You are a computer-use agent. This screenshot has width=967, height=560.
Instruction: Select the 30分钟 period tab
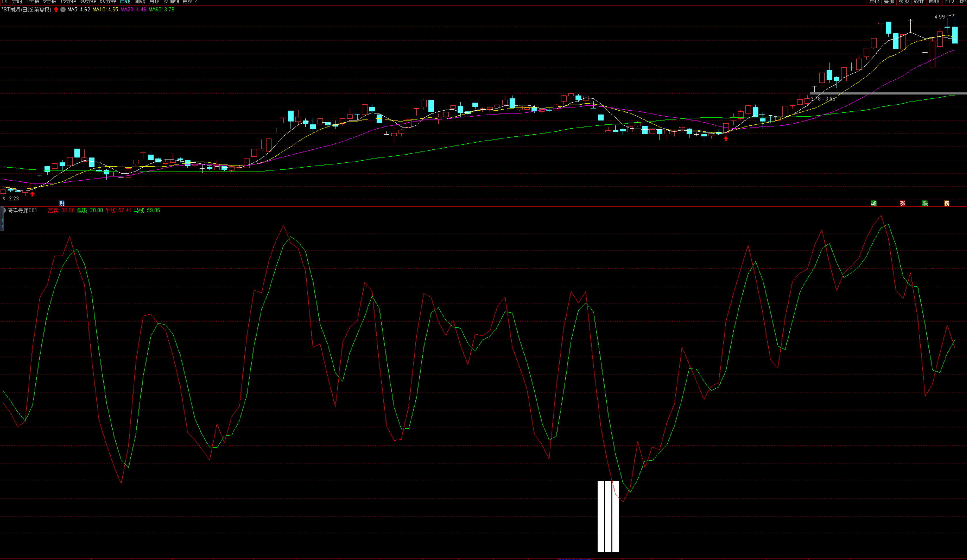point(88,1)
